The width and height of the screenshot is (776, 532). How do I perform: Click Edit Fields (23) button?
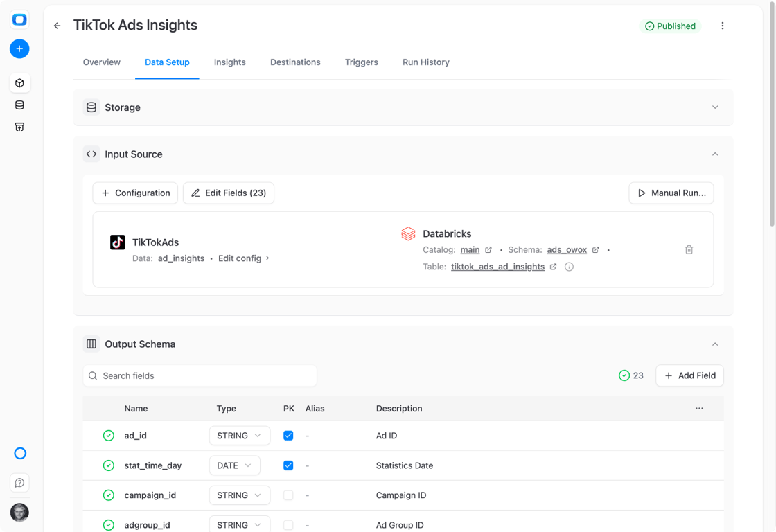pyautogui.click(x=229, y=193)
